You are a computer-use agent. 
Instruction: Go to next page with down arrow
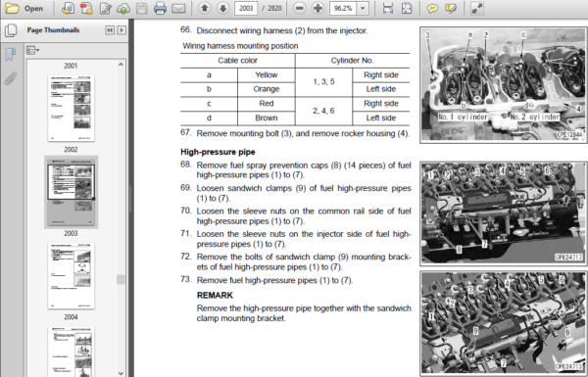(x=222, y=8)
